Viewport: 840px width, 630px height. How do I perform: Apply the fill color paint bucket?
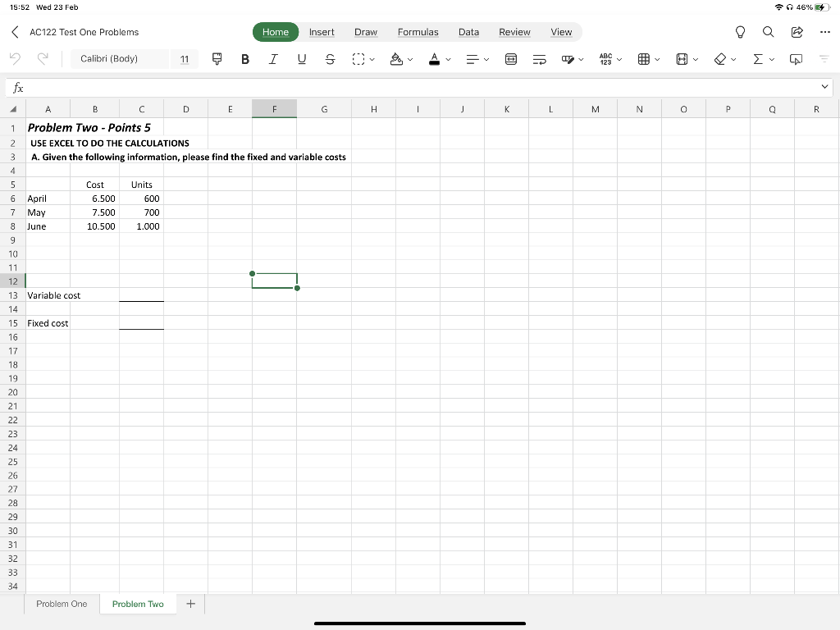(x=396, y=59)
